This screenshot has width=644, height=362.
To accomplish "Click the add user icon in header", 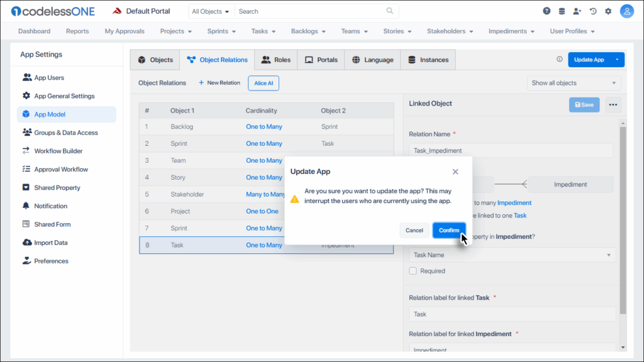I will [577, 11].
